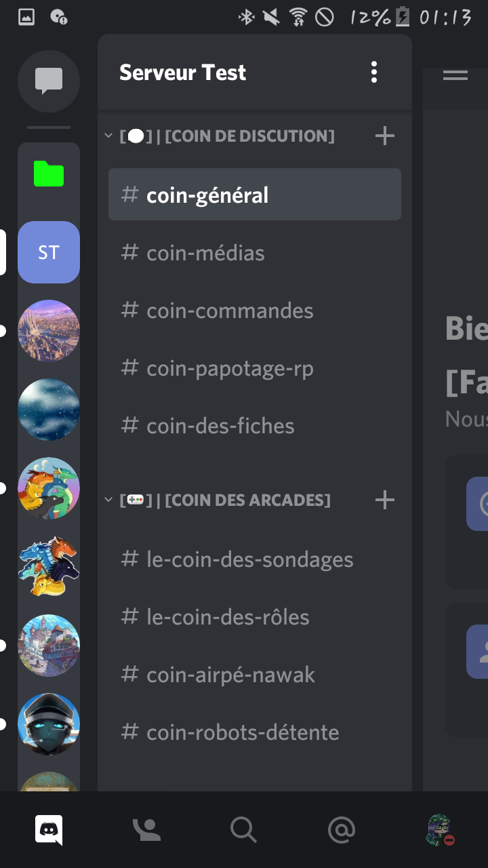Collapse the COIN DES ARCADES category
Screen dimensions: 488x868
[x=108, y=500]
